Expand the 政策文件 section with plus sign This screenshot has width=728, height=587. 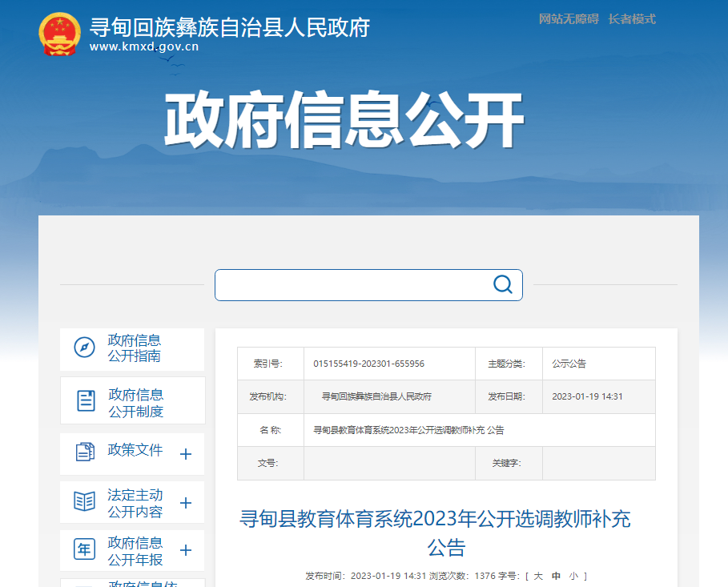coord(186,455)
